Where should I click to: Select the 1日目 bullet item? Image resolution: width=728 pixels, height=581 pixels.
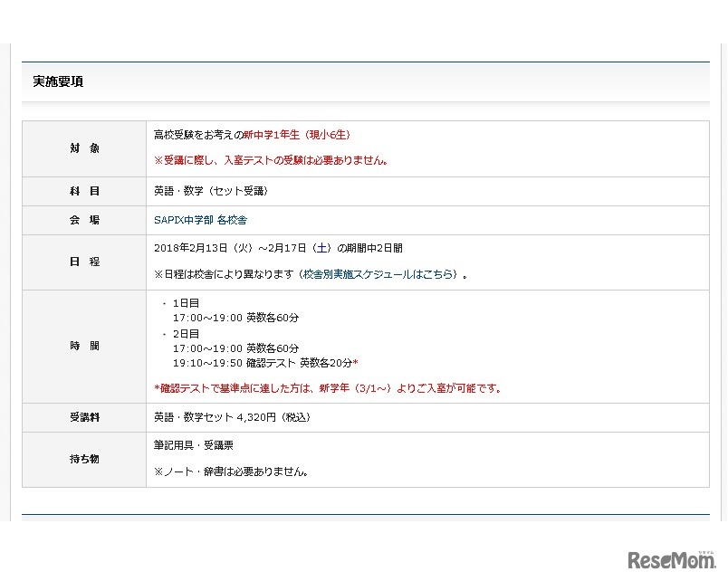(186, 305)
